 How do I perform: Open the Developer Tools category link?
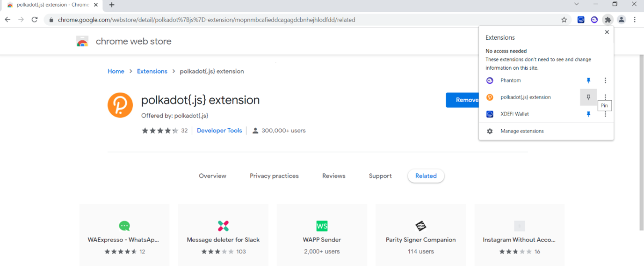219,131
